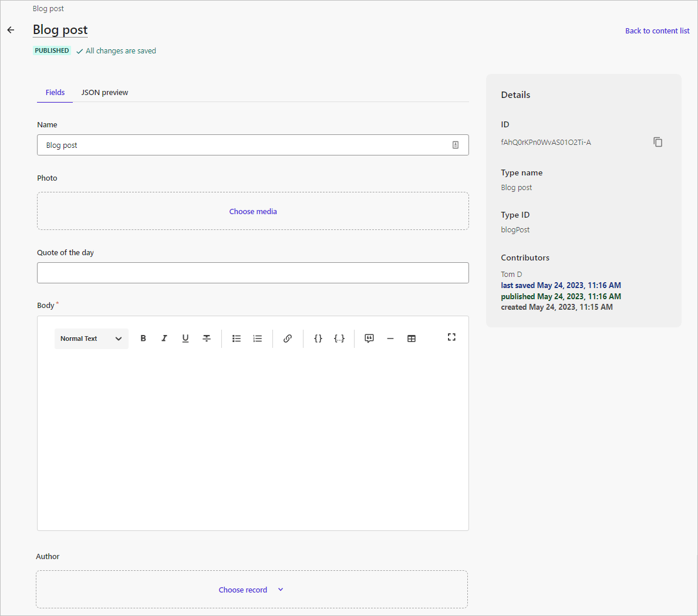Image resolution: width=698 pixels, height=616 pixels.
Task: Click the Quote of the day input field
Action: tap(253, 273)
